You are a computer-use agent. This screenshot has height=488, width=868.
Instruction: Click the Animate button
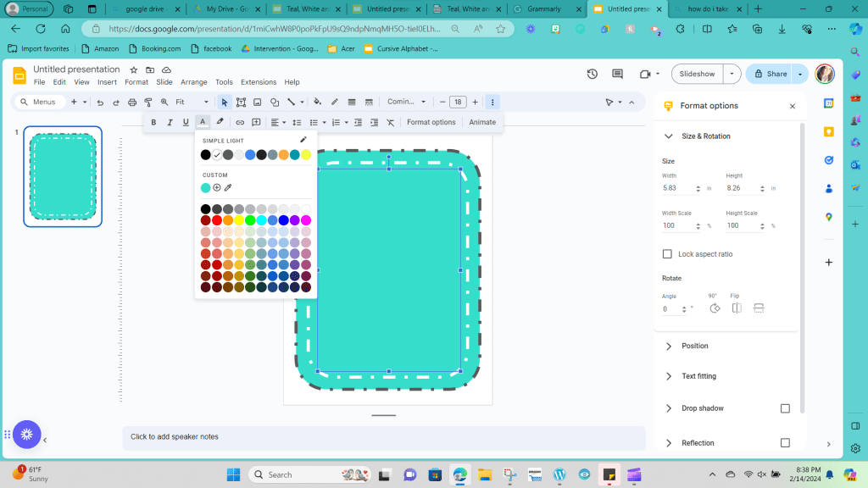tap(482, 122)
